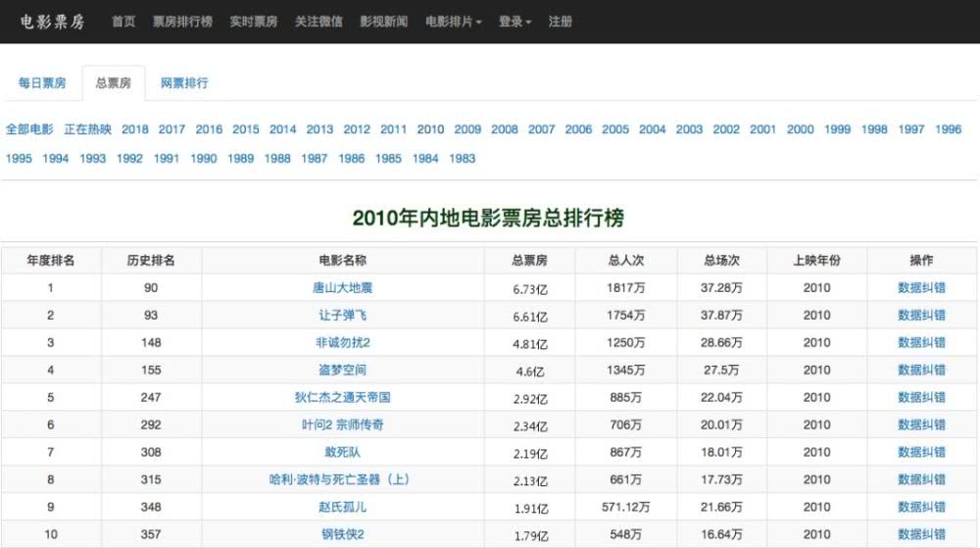Image resolution: width=980 pixels, height=548 pixels.
Task: Select year 2005 filter
Action: 615,128
